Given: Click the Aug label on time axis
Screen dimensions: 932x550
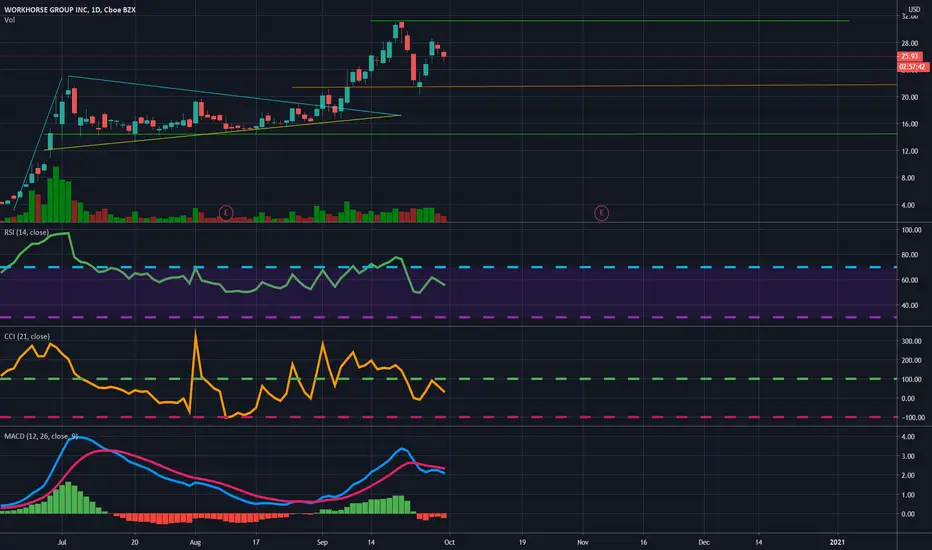Looking at the screenshot, I should 195,542.
